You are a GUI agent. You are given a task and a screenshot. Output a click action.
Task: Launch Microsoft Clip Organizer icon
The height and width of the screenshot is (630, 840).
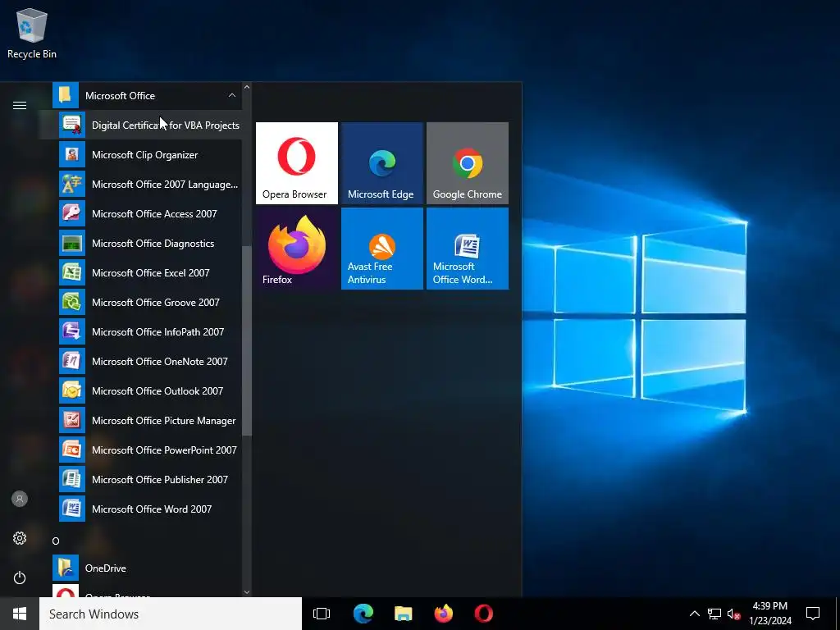pos(72,154)
